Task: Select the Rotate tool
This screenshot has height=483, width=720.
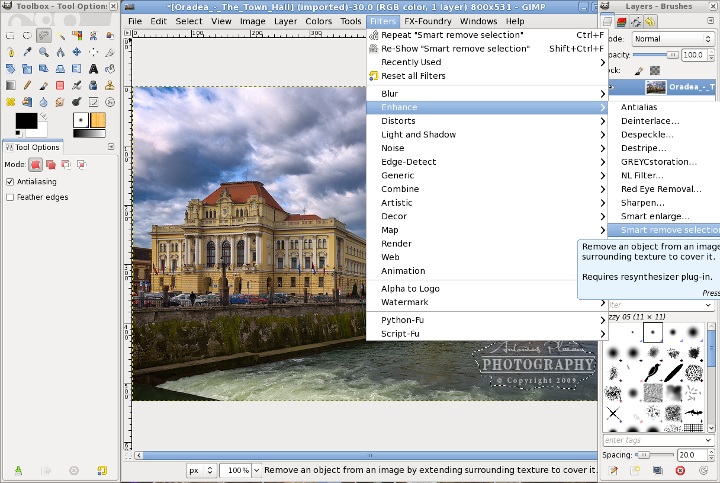Action: (11, 69)
